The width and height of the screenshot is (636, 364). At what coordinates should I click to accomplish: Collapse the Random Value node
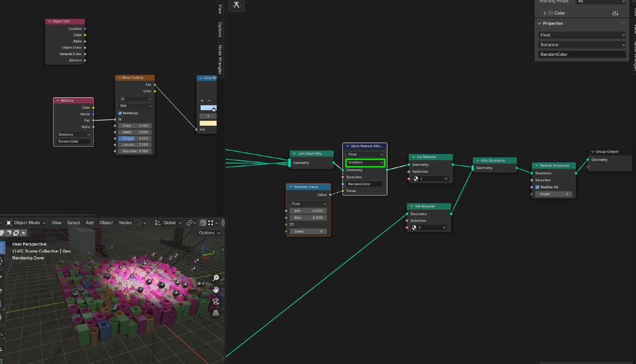tap(291, 187)
